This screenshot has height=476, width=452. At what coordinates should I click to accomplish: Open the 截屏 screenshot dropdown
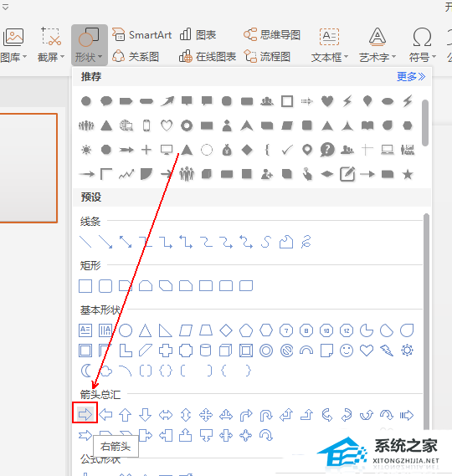pos(51,45)
